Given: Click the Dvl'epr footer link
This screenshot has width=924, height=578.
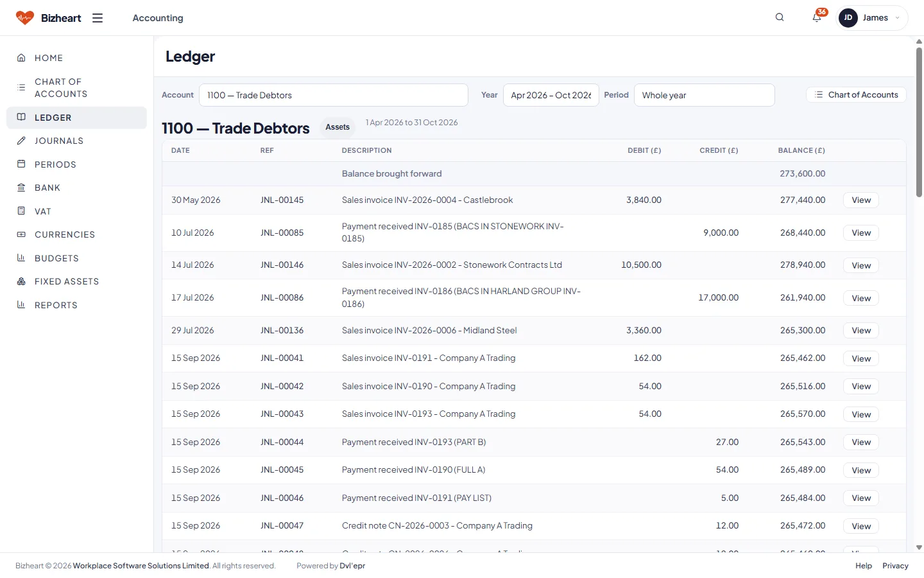Looking at the screenshot, I should point(352,566).
